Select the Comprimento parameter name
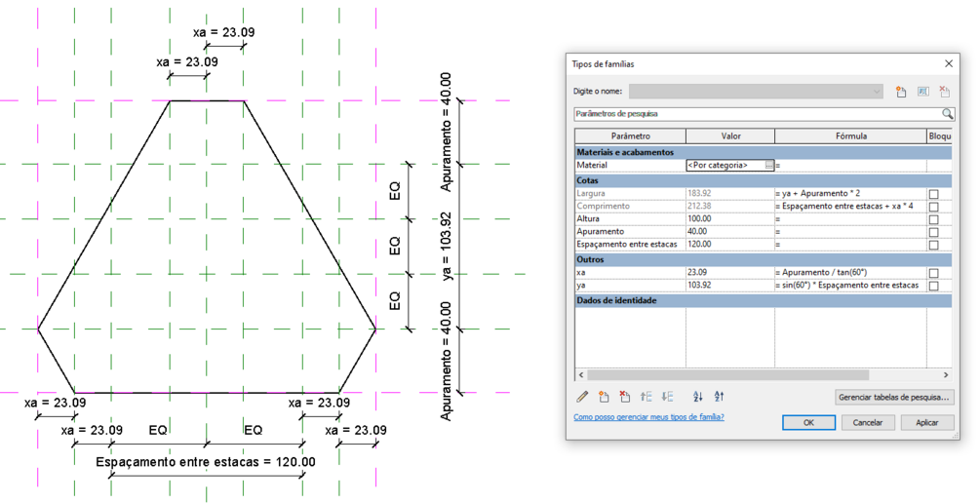Viewport: 980px width, 503px height. [x=630, y=206]
